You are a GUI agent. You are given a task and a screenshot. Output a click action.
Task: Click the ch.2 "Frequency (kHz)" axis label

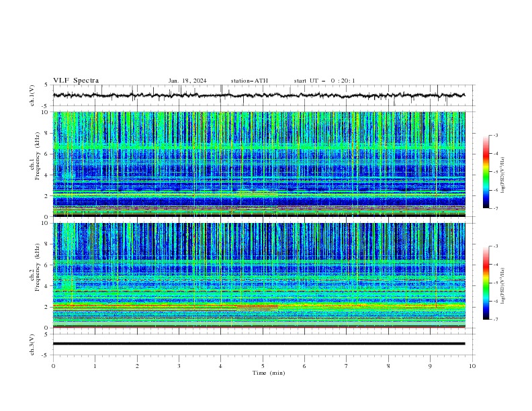(x=37, y=267)
